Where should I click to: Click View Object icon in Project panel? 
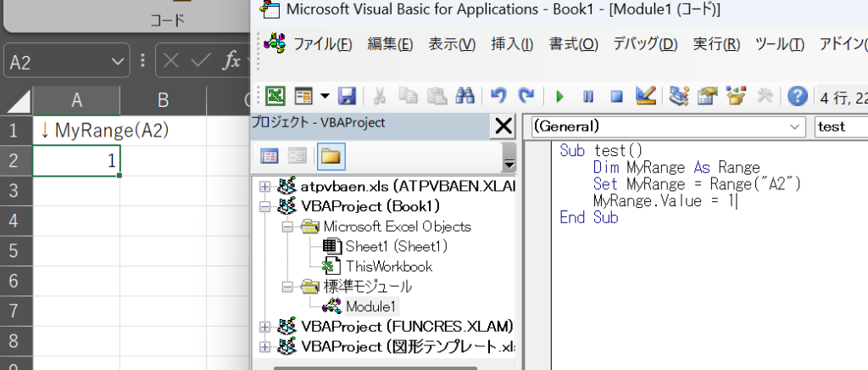point(298,157)
